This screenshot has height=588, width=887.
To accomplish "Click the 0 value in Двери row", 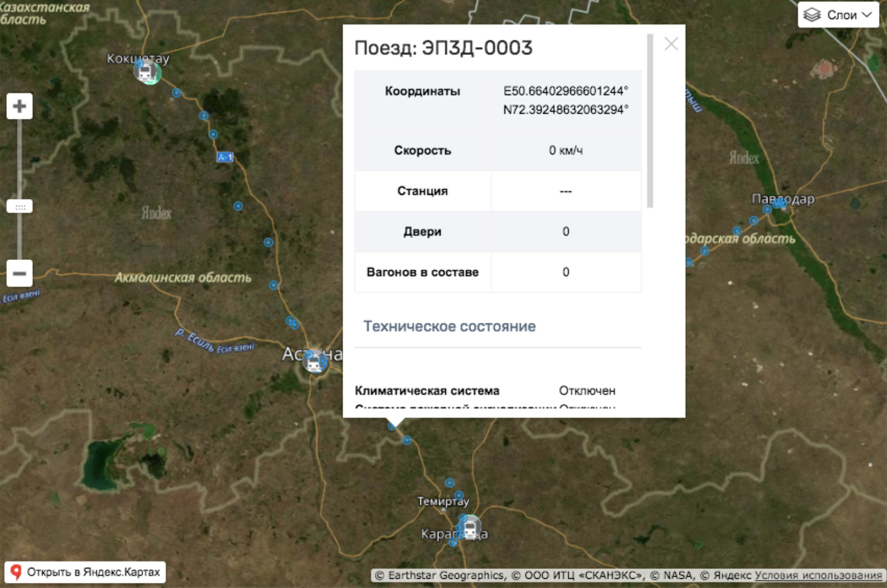I will click(x=566, y=232).
